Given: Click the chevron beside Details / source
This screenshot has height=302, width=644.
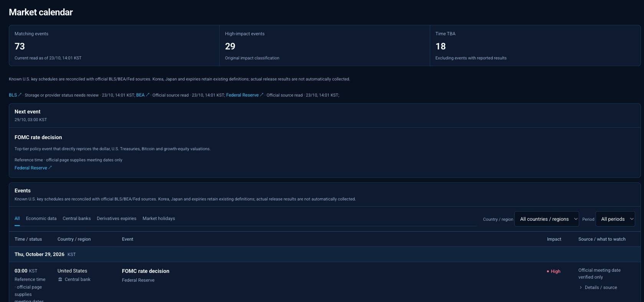Looking at the screenshot, I should pyautogui.click(x=581, y=287).
